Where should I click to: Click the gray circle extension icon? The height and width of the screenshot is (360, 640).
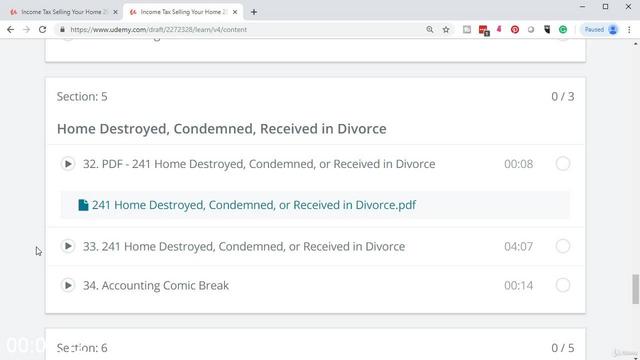click(531, 29)
